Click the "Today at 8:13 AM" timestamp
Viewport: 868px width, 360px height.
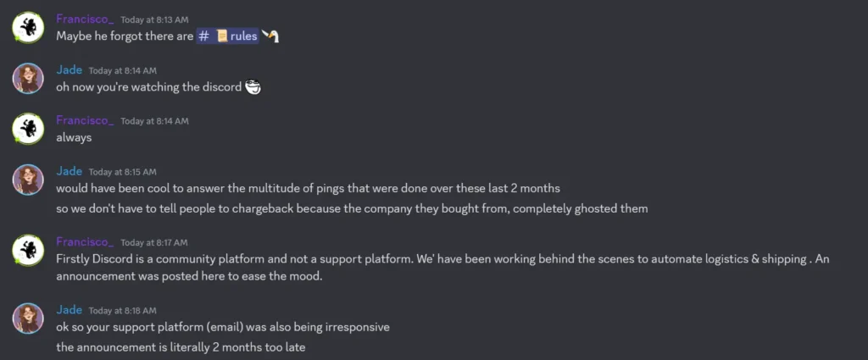coord(154,19)
